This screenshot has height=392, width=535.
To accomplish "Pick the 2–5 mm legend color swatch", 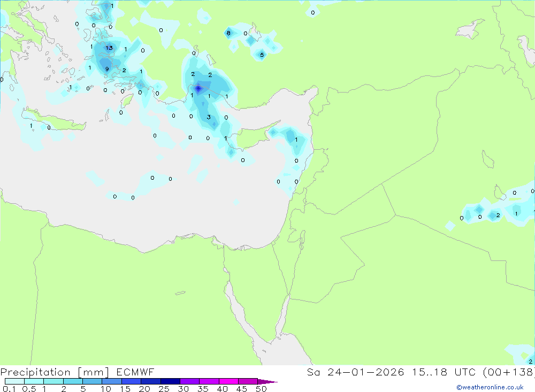I will click(x=73, y=381).
